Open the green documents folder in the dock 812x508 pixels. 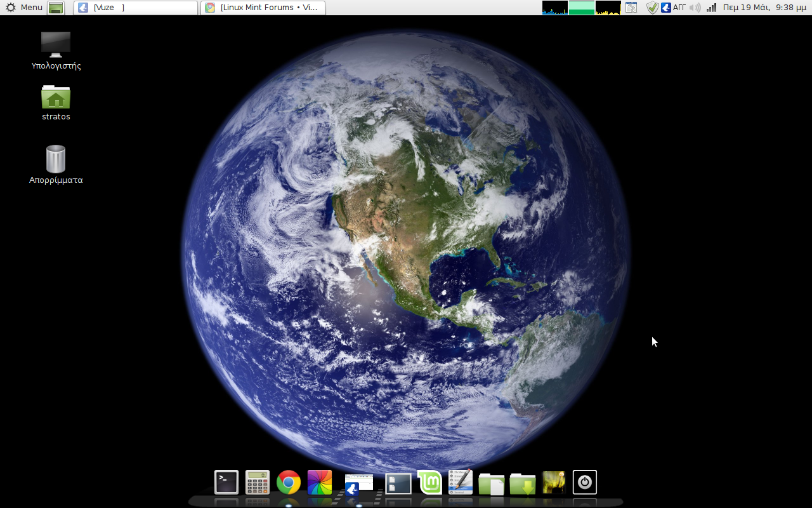(x=492, y=484)
